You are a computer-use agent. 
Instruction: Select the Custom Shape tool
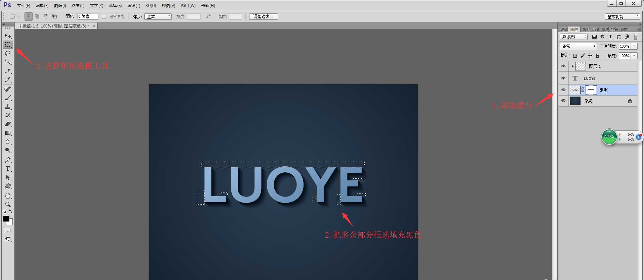[x=8, y=186]
